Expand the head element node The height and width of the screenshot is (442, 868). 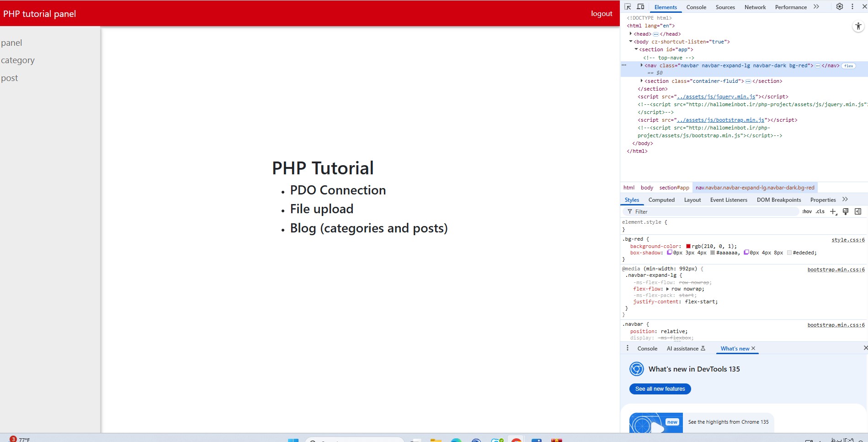631,33
